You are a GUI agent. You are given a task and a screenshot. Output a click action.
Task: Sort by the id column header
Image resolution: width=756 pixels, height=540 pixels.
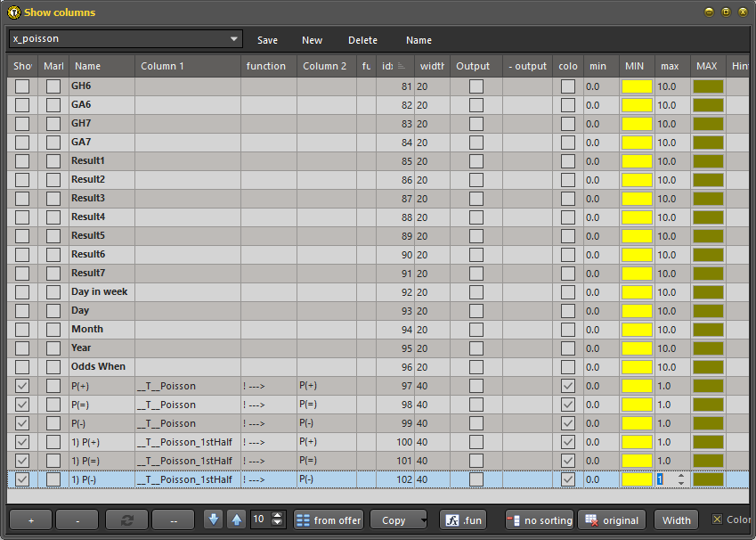click(393, 66)
